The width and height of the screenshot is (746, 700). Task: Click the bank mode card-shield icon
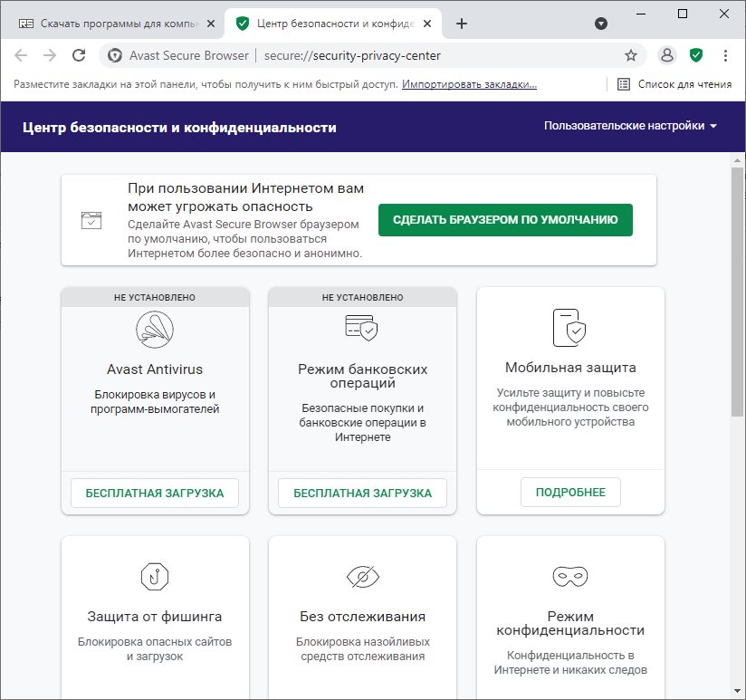[361, 328]
